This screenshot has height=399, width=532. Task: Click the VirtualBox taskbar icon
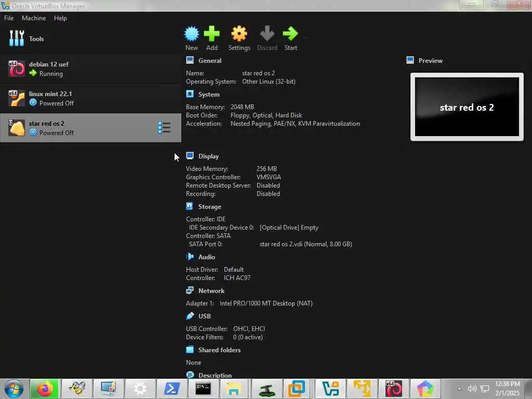click(330, 389)
